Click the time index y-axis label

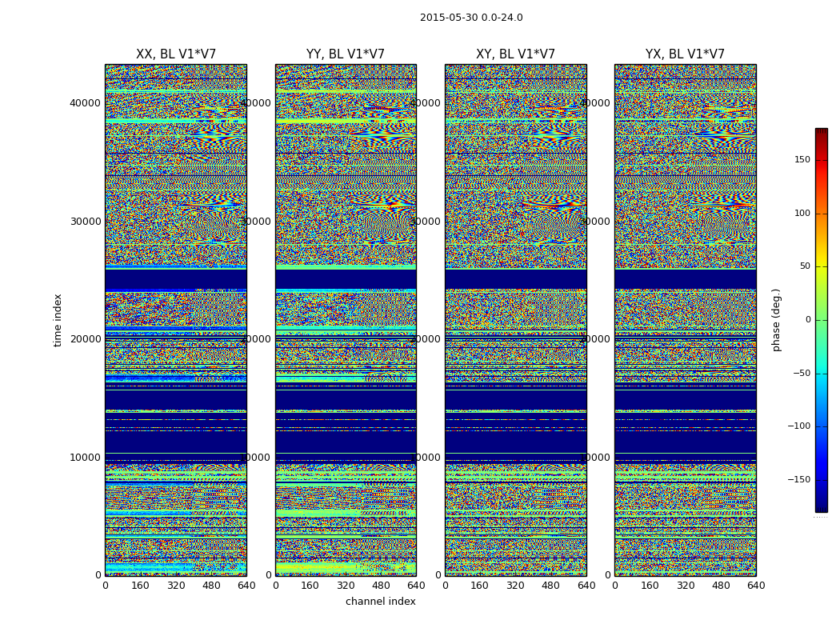(58, 320)
